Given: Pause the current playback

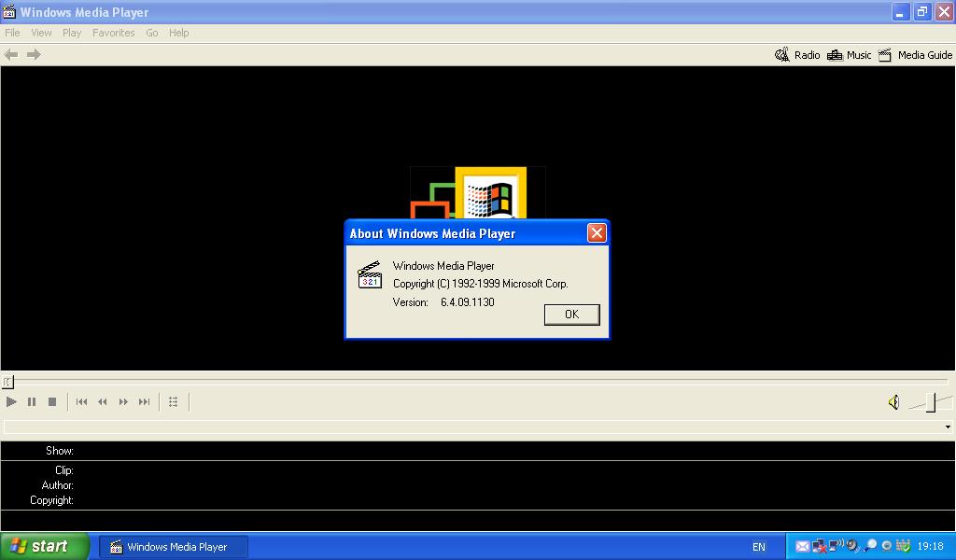Looking at the screenshot, I should [32, 401].
